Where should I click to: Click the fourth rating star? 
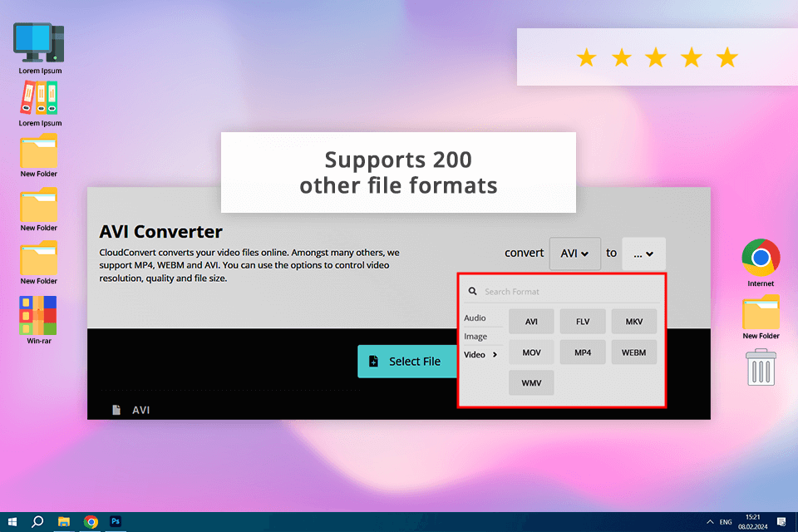click(x=692, y=57)
